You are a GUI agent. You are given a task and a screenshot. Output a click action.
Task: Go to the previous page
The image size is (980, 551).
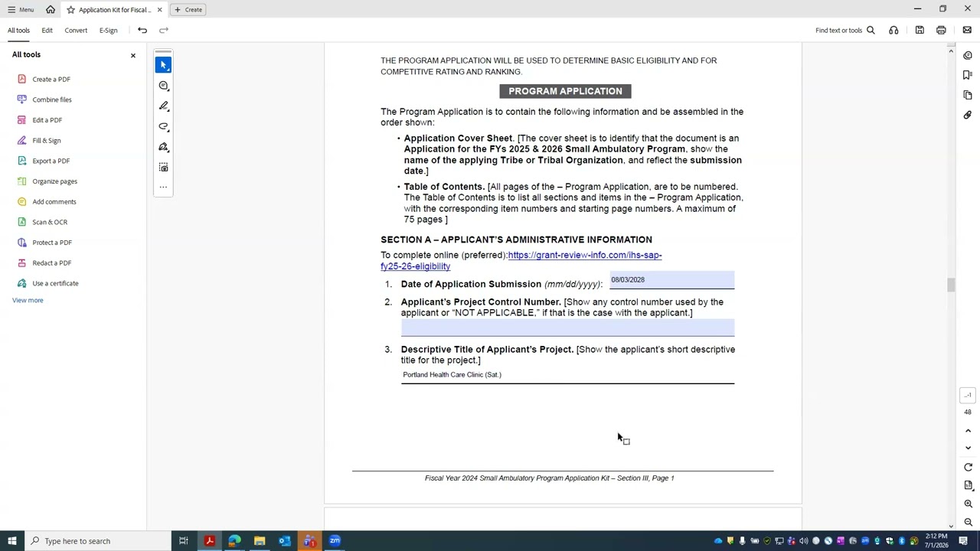point(968,432)
